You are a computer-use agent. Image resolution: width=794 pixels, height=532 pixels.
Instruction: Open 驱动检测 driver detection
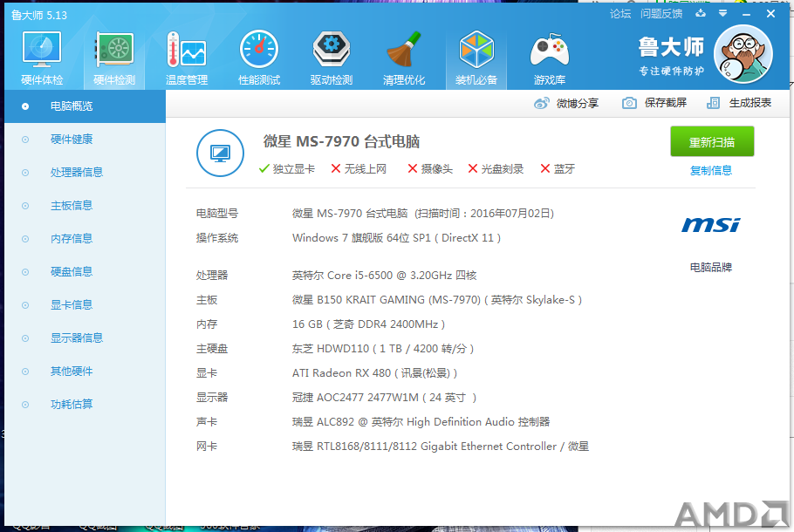(x=332, y=58)
